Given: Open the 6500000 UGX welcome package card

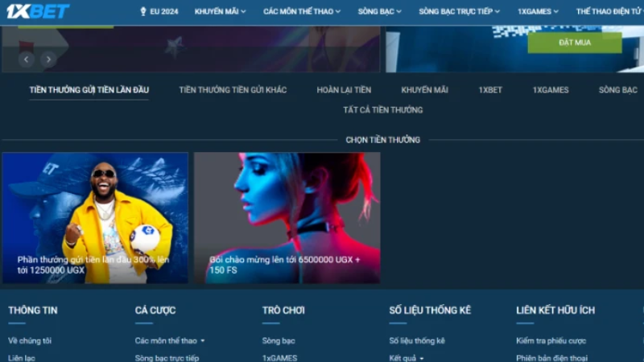Looking at the screenshot, I should pyautogui.click(x=287, y=218).
